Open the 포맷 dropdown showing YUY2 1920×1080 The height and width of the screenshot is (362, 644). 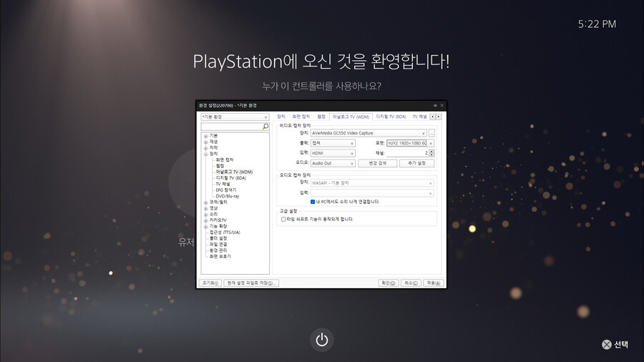click(x=410, y=143)
